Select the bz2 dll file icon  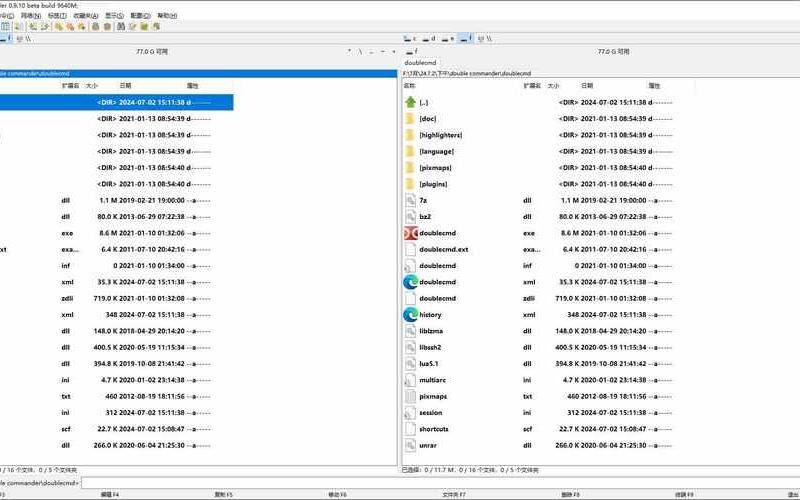pos(410,217)
